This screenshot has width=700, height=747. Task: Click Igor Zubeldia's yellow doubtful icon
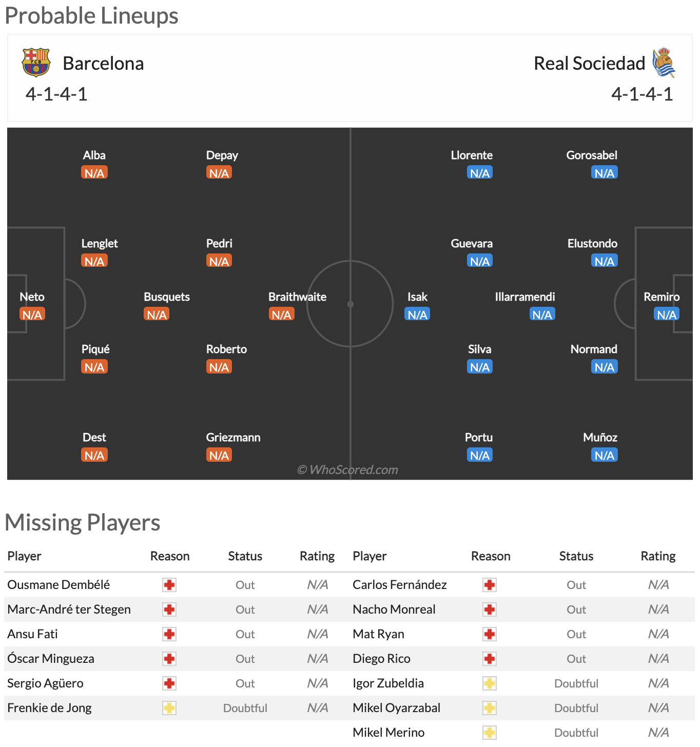pyautogui.click(x=490, y=683)
